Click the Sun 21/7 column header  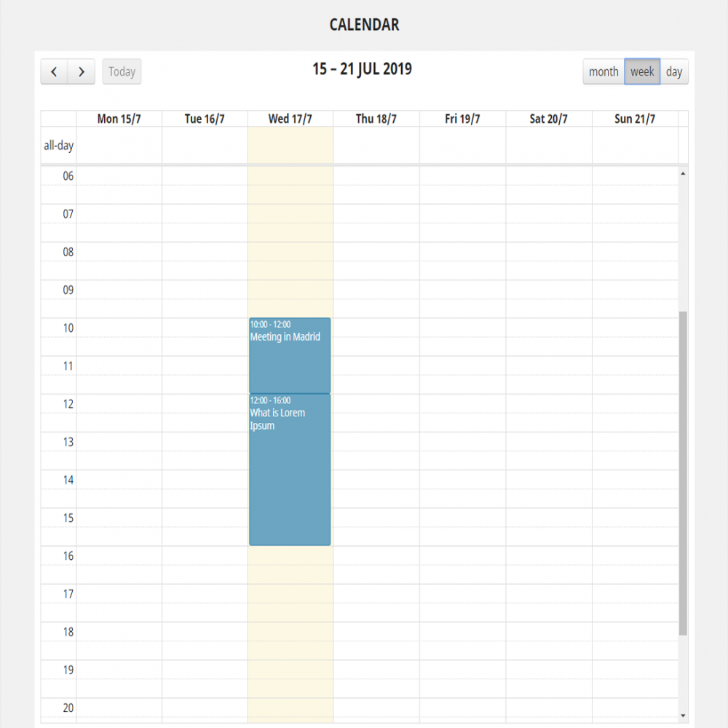[x=634, y=119]
